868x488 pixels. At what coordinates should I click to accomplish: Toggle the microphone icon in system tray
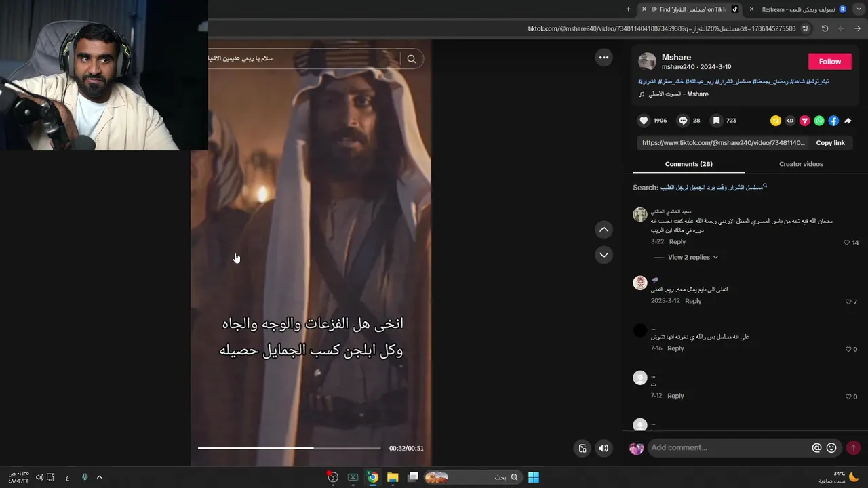85,477
